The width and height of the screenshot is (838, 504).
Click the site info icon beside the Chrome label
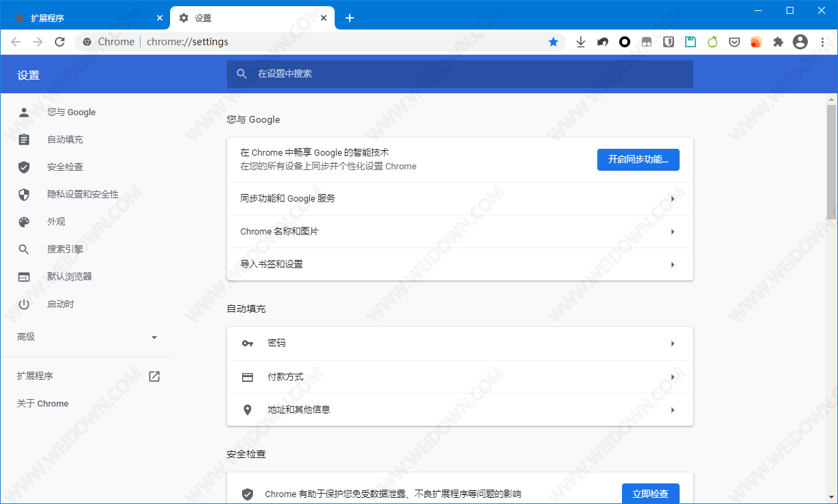(87, 42)
